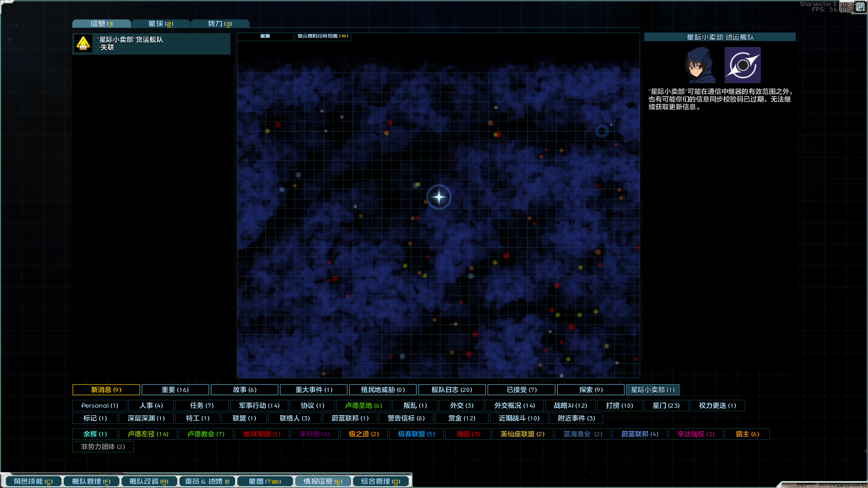Filter by 协议 (1) tag
The image size is (868, 488).
pyautogui.click(x=312, y=405)
